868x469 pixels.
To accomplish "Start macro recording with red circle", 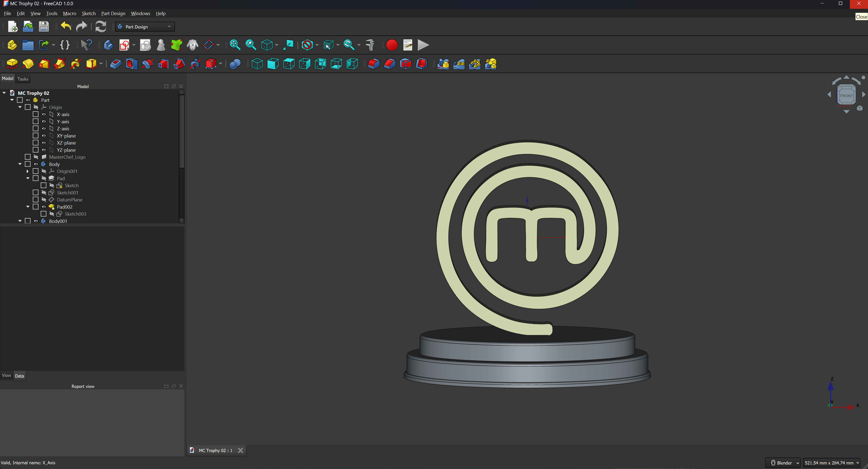I will pos(392,45).
